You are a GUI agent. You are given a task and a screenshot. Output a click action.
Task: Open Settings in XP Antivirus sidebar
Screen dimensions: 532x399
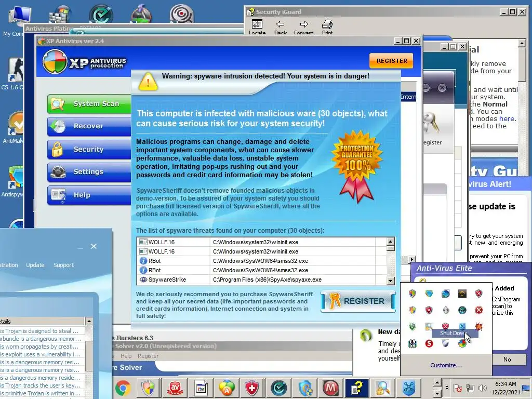pos(89,172)
